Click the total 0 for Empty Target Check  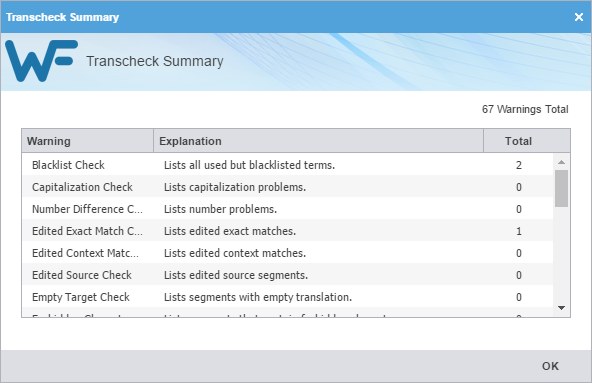519,297
